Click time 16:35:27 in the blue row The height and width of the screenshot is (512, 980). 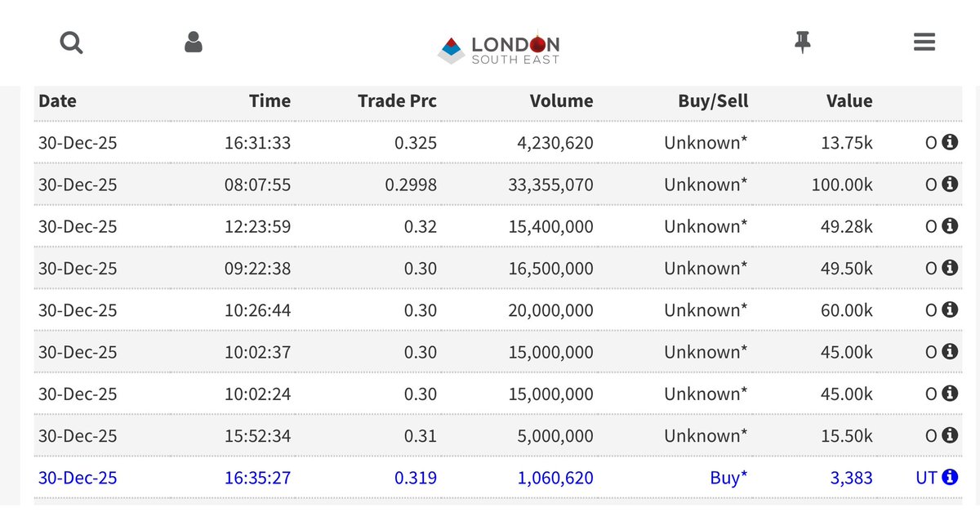pyautogui.click(x=257, y=478)
